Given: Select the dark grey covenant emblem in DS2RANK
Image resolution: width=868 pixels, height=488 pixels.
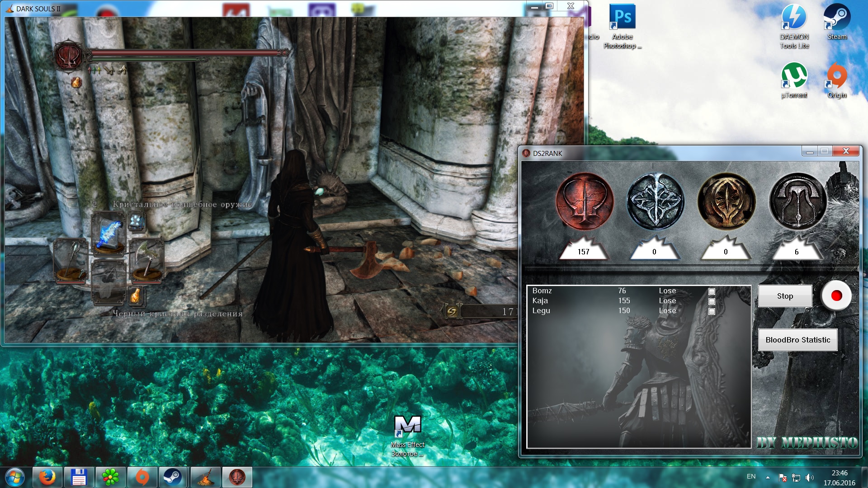Looking at the screenshot, I should click(x=797, y=202).
